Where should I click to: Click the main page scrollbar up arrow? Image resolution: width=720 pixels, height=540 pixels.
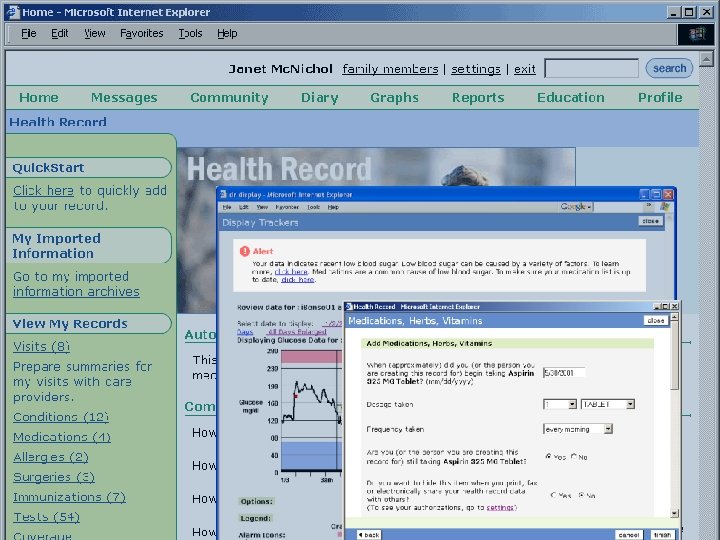[x=706, y=58]
